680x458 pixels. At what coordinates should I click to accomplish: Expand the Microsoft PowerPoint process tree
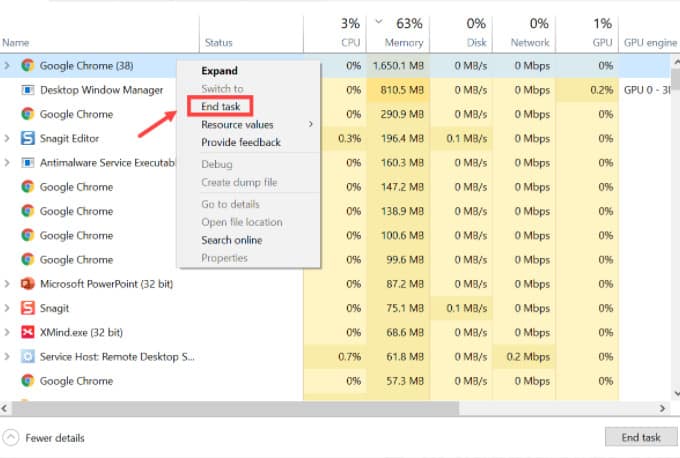8,284
